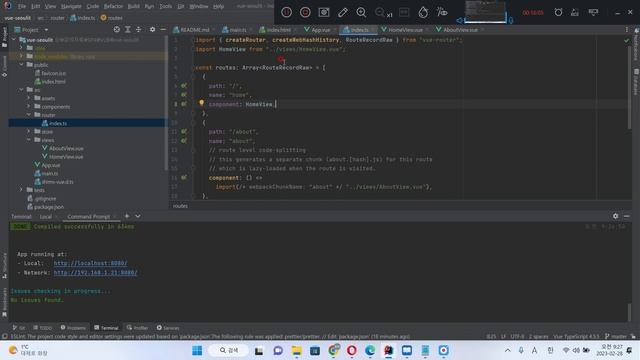
Task: Open the Services tool window
Action: pyautogui.click(x=168, y=328)
